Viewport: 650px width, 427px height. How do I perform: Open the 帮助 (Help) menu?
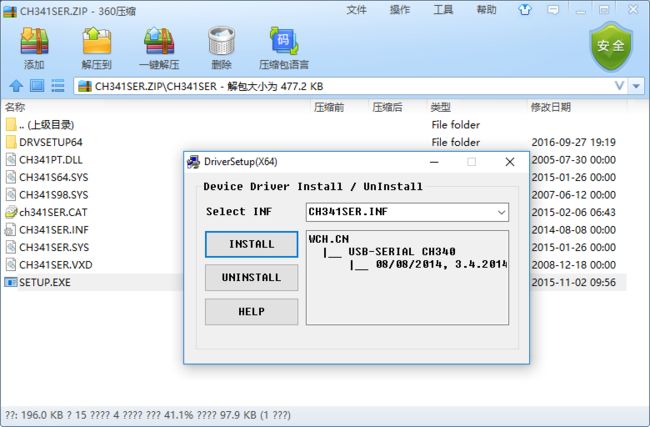[x=486, y=10]
